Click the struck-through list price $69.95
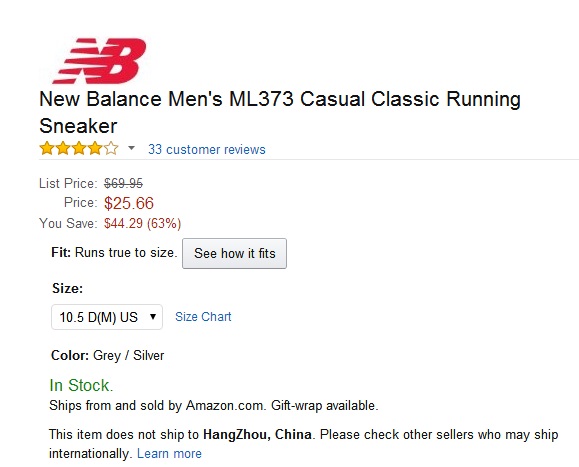The image size is (579, 467). pyautogui.click(x=123, y=183)
